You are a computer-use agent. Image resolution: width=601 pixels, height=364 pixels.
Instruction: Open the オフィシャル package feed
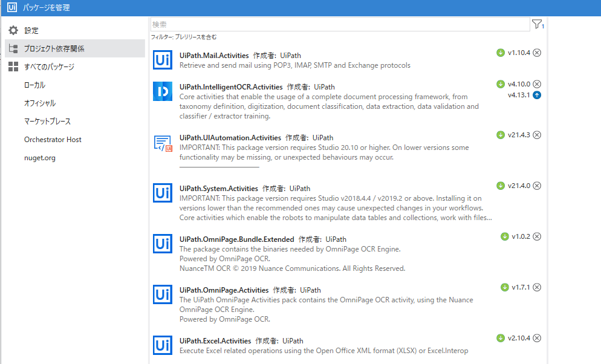(x=40, y=103)
